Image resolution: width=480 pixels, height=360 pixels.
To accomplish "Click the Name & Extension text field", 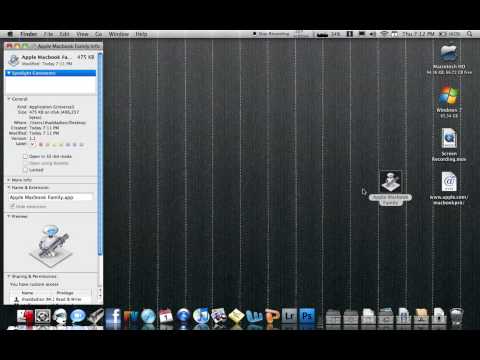I will tap(50, 197).
